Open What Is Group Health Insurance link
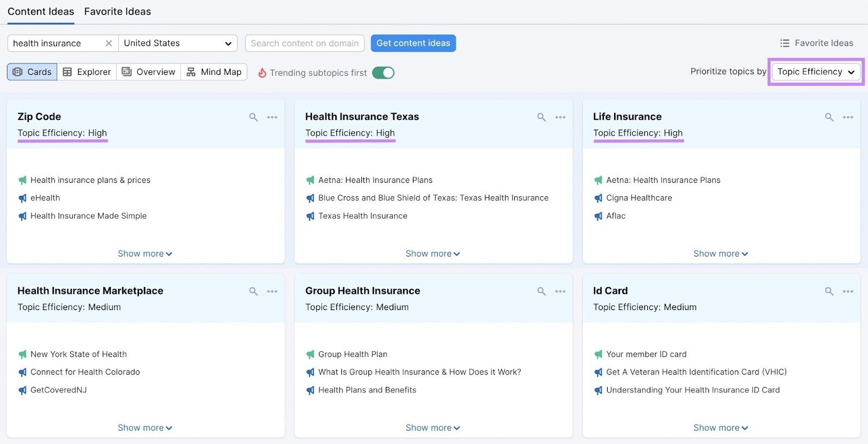Screen dimensions: 868x444 [x=420, y=372]
